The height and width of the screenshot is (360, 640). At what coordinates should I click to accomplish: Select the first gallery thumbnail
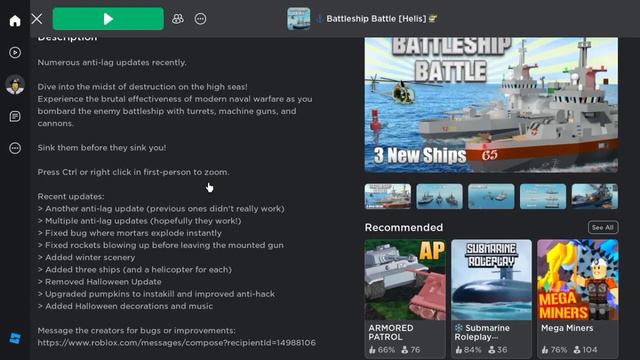pos(388,196)
